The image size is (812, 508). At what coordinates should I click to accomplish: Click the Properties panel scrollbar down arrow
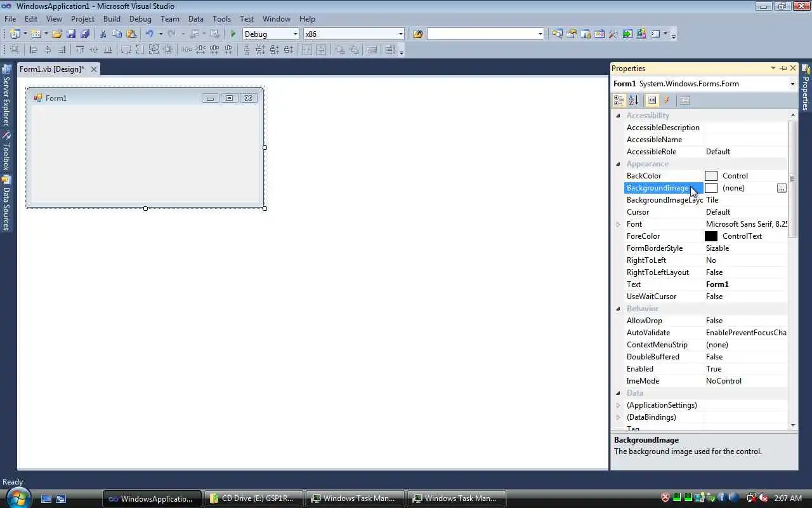[793, 425]
